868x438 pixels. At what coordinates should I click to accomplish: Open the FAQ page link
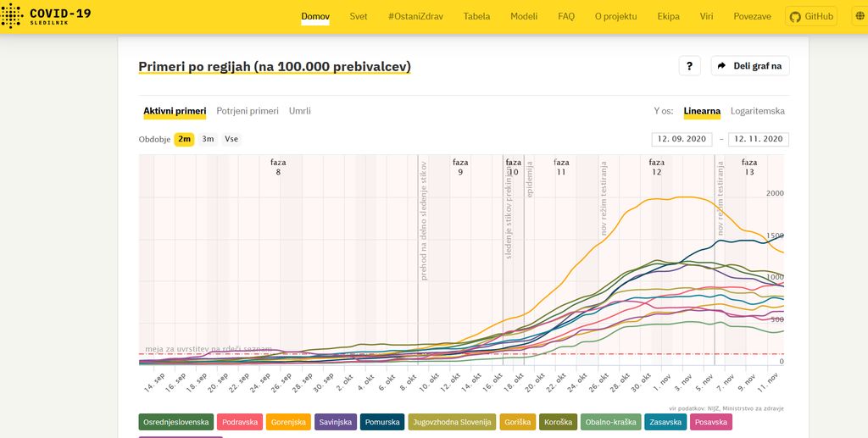click(x=565, y=16)
